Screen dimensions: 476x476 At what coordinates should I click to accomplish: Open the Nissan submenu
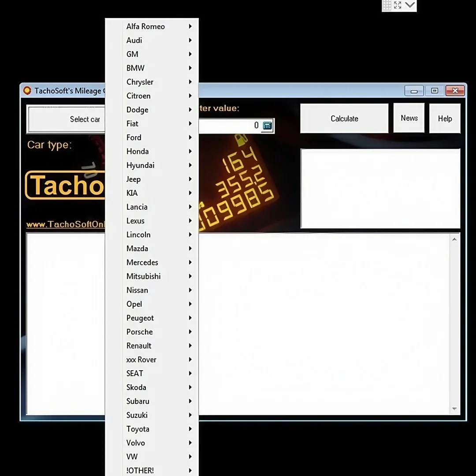(x=152, y=290)
